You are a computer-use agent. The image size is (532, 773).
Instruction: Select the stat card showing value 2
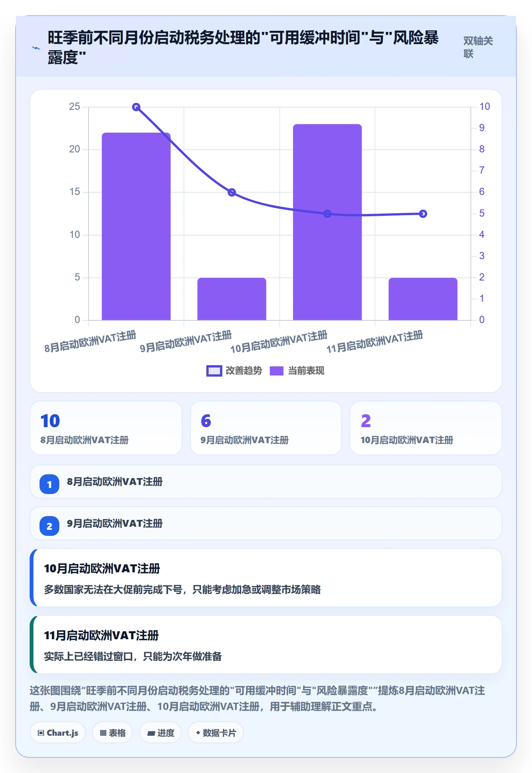tap(426, 428)
